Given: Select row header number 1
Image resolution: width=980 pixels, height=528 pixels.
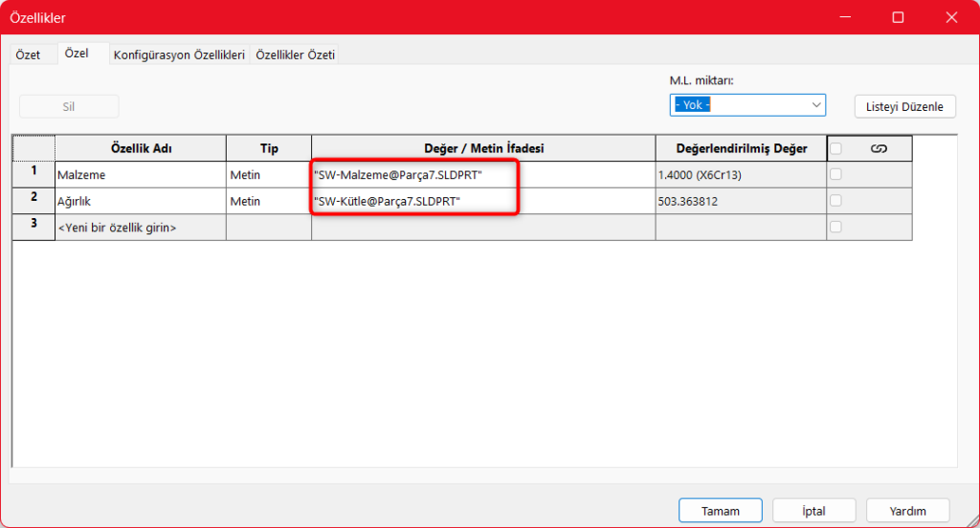Looking at the screenshot, I should (33, 175).
